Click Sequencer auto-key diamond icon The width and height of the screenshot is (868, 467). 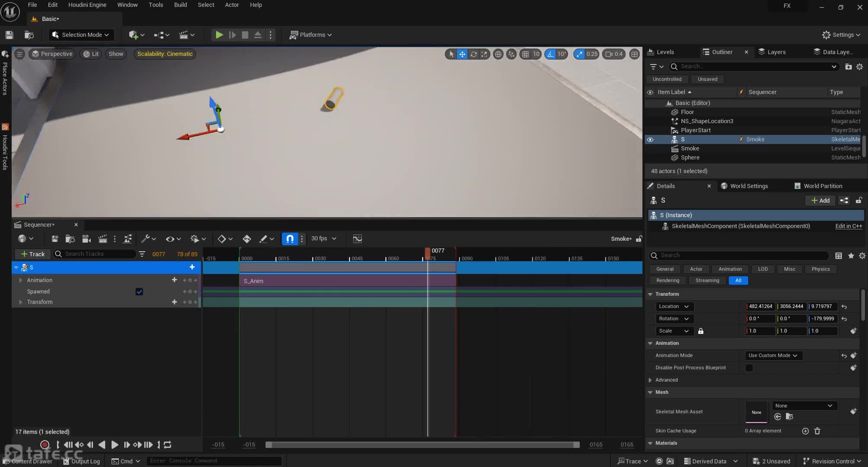coord(246,239)
